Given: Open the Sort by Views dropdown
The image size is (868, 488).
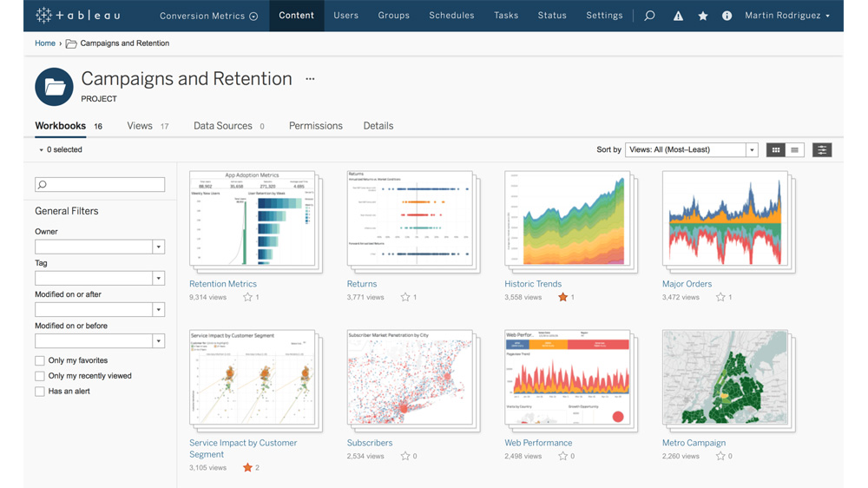Looking at the screenshot, I should (x=752, y=150).
